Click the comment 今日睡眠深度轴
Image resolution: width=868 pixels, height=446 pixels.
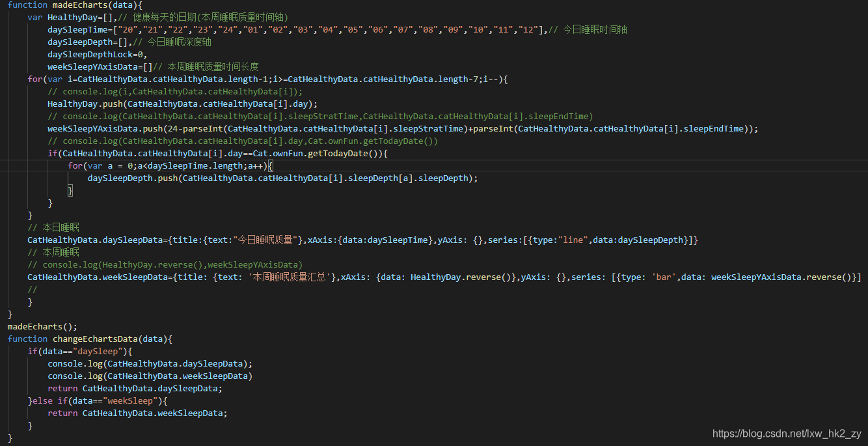[x=172, y=42]
